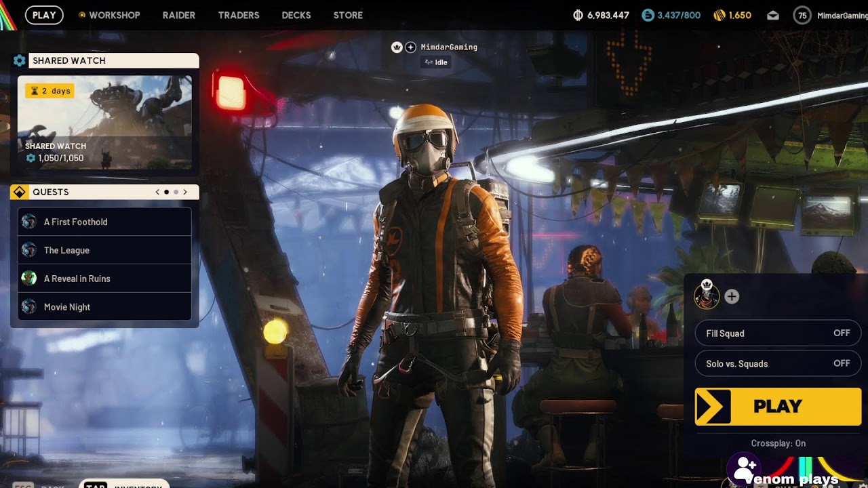Open the A First Foothold quest
Image resolution: width=868 pixels, height=488 pixels.
[104, 222]
